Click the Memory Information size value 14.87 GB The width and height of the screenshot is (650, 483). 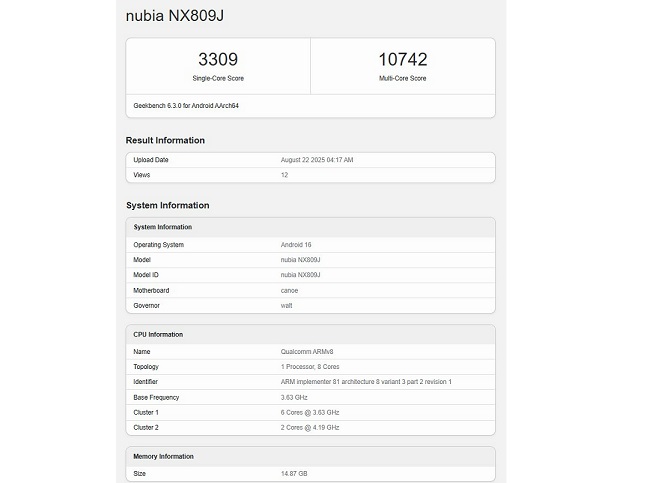[x=295, y=473]
